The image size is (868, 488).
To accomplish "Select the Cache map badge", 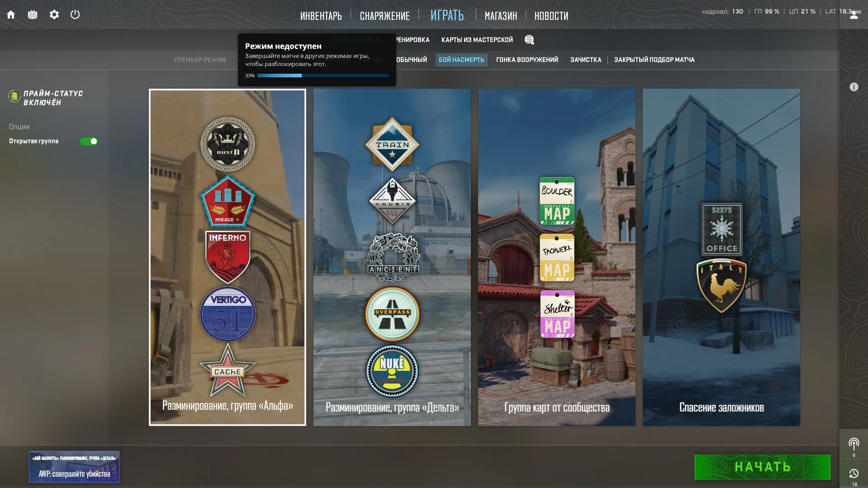I will click(228, 370).
